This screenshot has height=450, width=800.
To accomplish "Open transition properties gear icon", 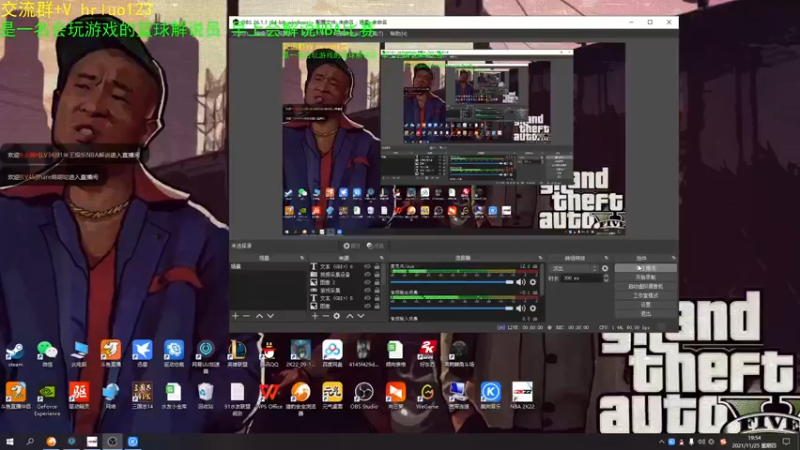I will [x=605, y=268].
